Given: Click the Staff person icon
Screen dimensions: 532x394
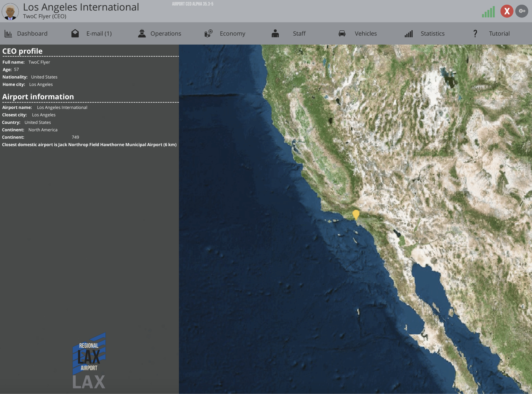Looking at the screenshot, I should (x=275, y=33).
